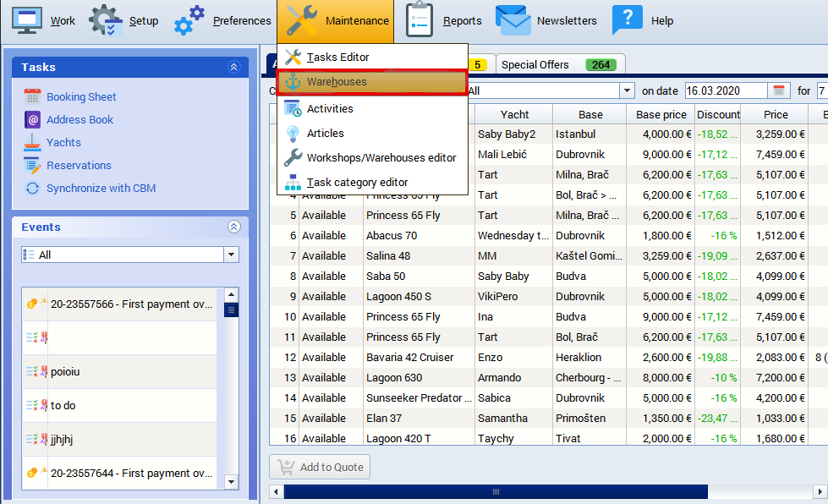Select row 6 Abacus 70
828x504 pixels.
pyautogui.click(x=548, y=235)
